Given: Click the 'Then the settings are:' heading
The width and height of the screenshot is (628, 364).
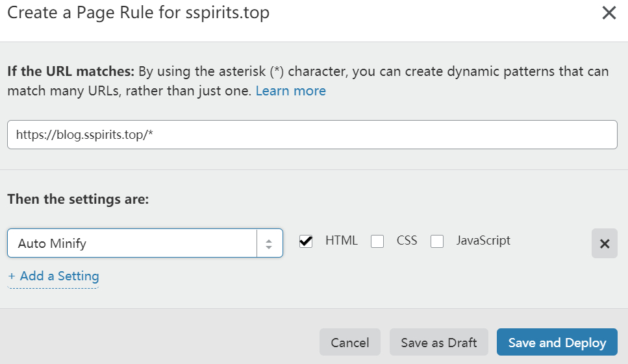Looking at the screenshot, I should [78, 199].
